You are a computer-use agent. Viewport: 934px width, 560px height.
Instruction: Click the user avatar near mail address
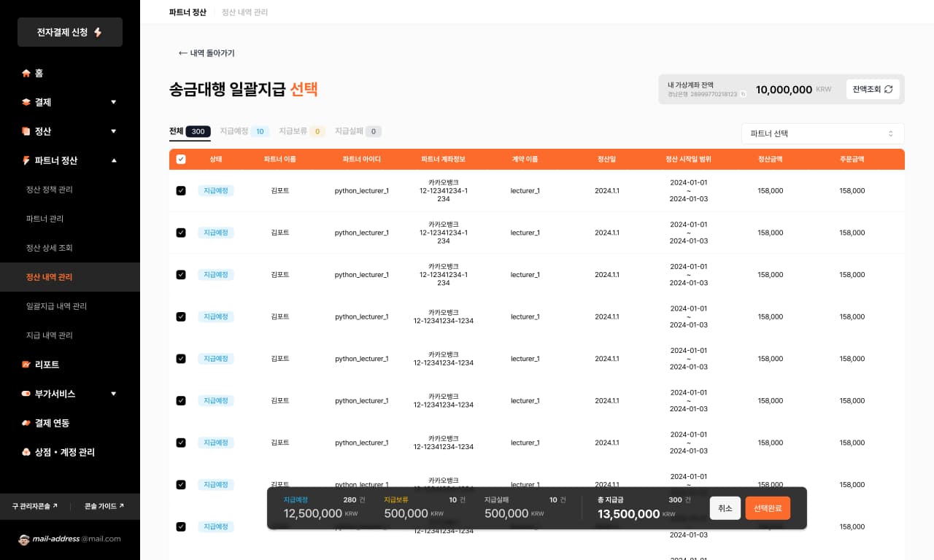24,539
